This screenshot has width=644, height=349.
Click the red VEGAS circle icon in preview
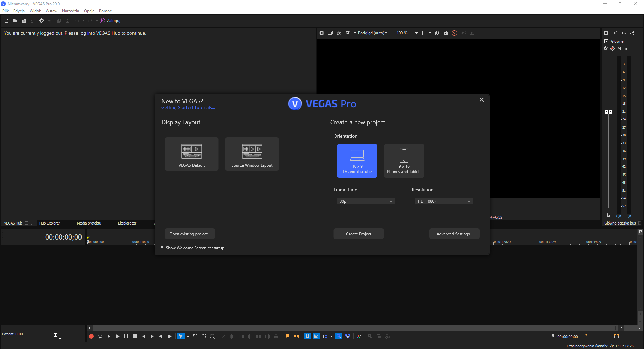pos(454,33)
